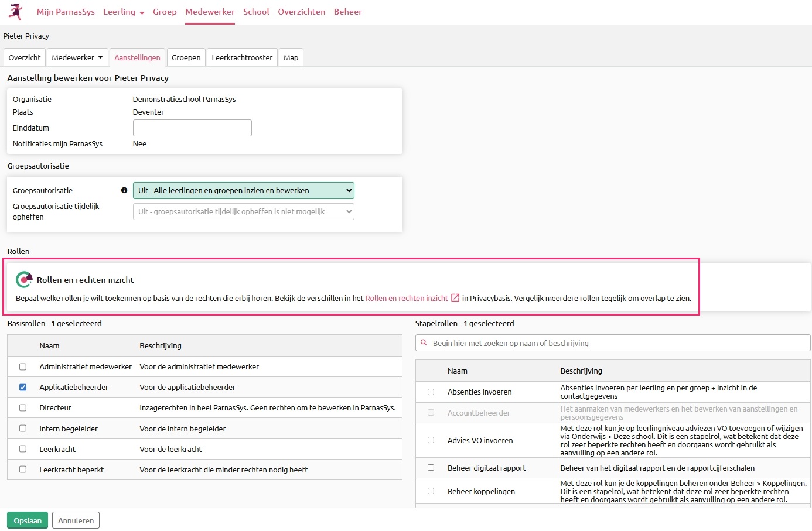This screenshot has height=531, width=812.
Task: Click 'Voor de applicatiebeheerder' description
Action: click(x=187, y=387)
